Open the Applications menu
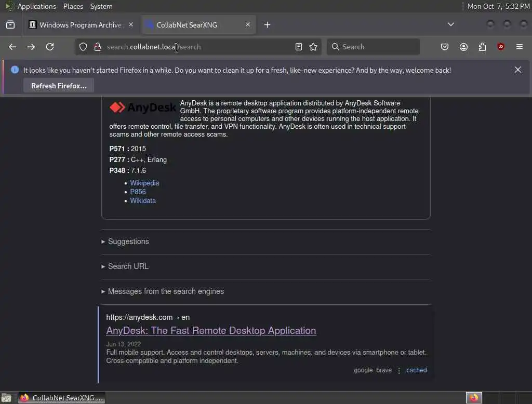The height and width of the screenshot is (404, 532). click(x=37, y=6)
